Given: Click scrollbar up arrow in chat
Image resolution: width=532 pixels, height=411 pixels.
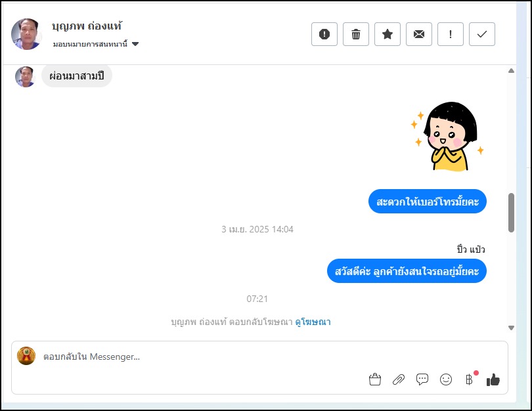Looking at the screenshot, I should point(511,71).
